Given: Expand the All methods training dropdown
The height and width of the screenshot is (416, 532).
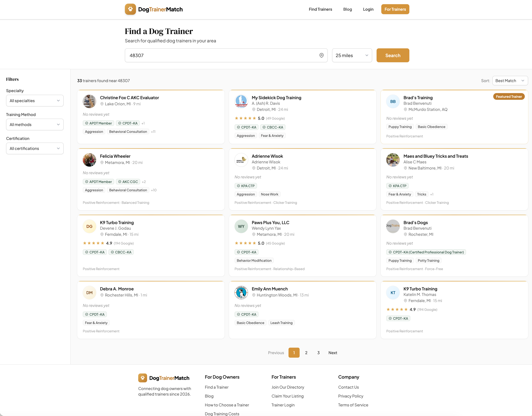Looking at the screenshot, I should 35,124.
